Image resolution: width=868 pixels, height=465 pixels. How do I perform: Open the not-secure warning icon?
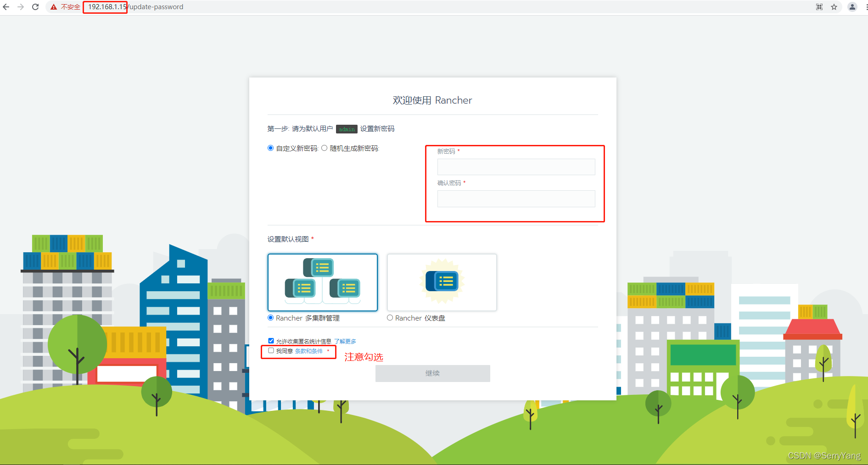point(54,7)
